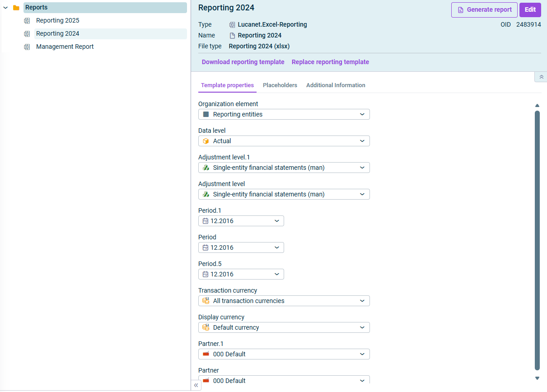Viewport: 547px width, 392px height.
Task: Click the Replace reporting template link
Action: (330, 62)
